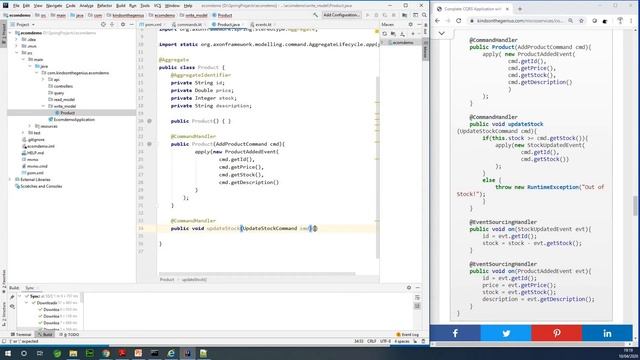
Task: Click the build hammer icon in toolbar
Action: [x=315, y=15]
